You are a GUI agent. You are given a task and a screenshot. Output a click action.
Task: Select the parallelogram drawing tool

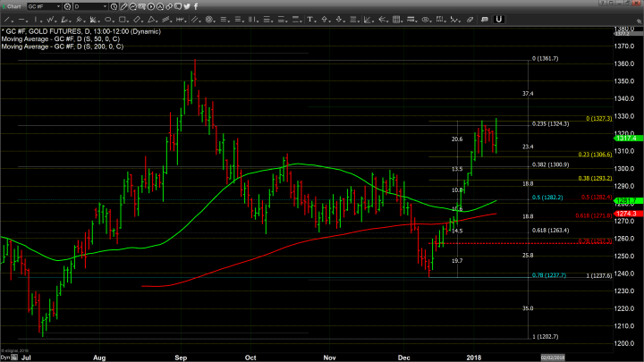pos(137,20)
